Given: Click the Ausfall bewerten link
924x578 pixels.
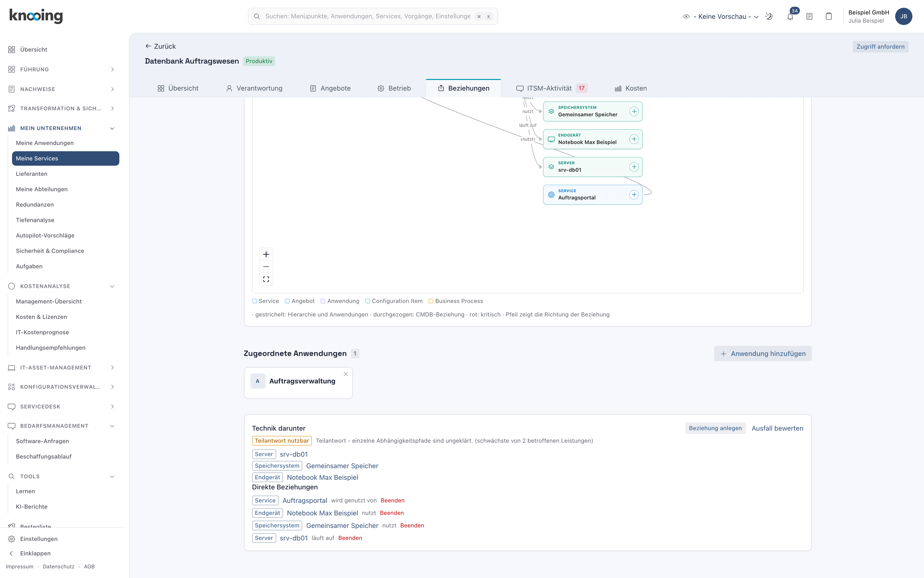Looking at the screenshot, I should pyautogui.click(x=777, y=428).
